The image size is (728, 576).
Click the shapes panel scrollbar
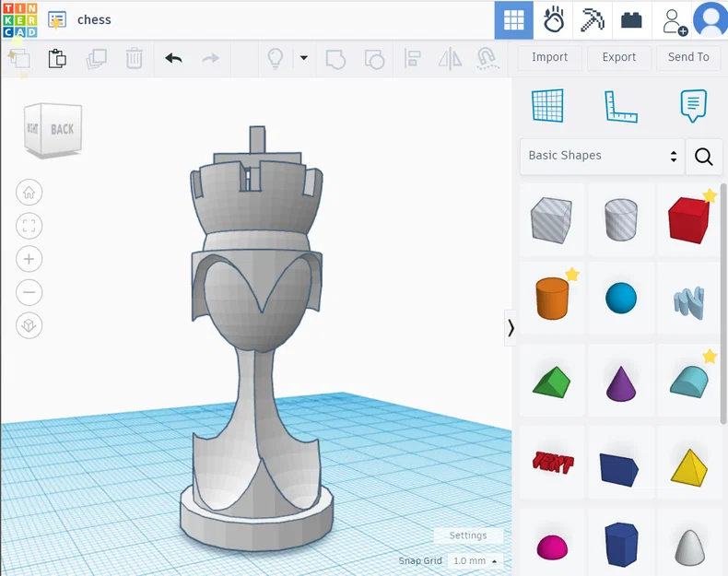click(x=723, y=303)
